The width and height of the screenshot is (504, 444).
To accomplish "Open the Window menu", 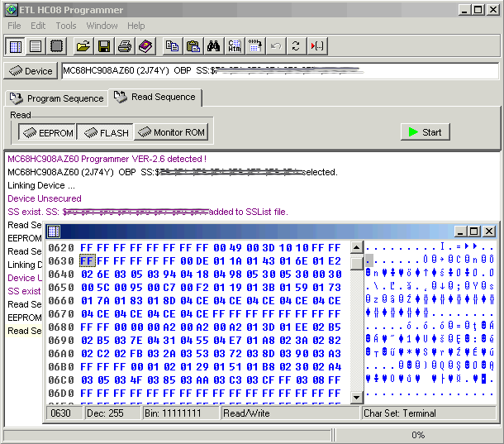I will [x=102, y=26].
